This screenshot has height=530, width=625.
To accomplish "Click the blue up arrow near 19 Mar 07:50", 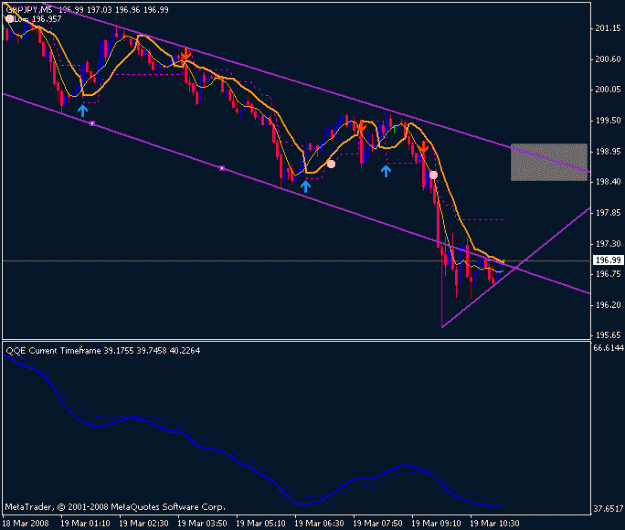I will pyautogui.click(x=385, y=171).
